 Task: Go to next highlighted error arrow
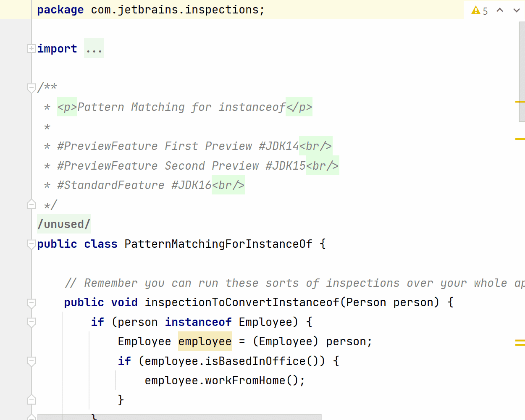pyautogui.click(x=517, y=10)
